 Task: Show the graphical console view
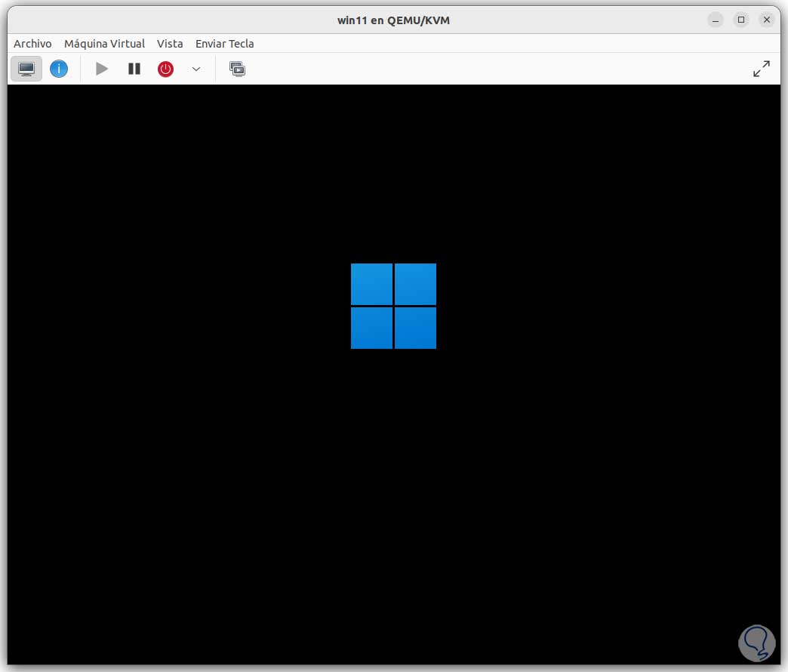point(26,69)
